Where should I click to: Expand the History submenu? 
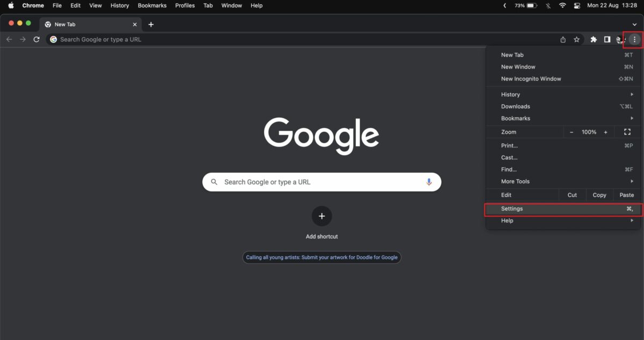(x=563, y=94)
